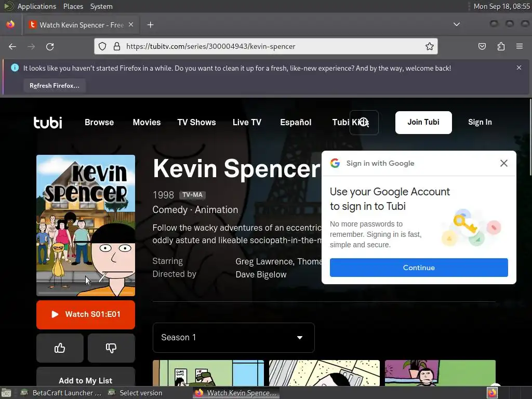Viewport: 532px width, 399px height.
Task: Click director Dave Bigelow
Action: pos(261,274)
